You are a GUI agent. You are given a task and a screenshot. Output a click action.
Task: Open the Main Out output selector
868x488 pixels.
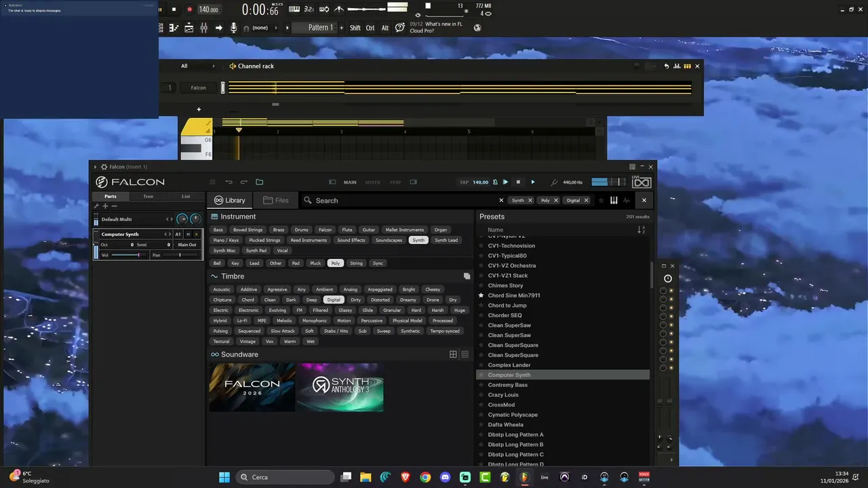pyautogui.click(x=187, y=245)
